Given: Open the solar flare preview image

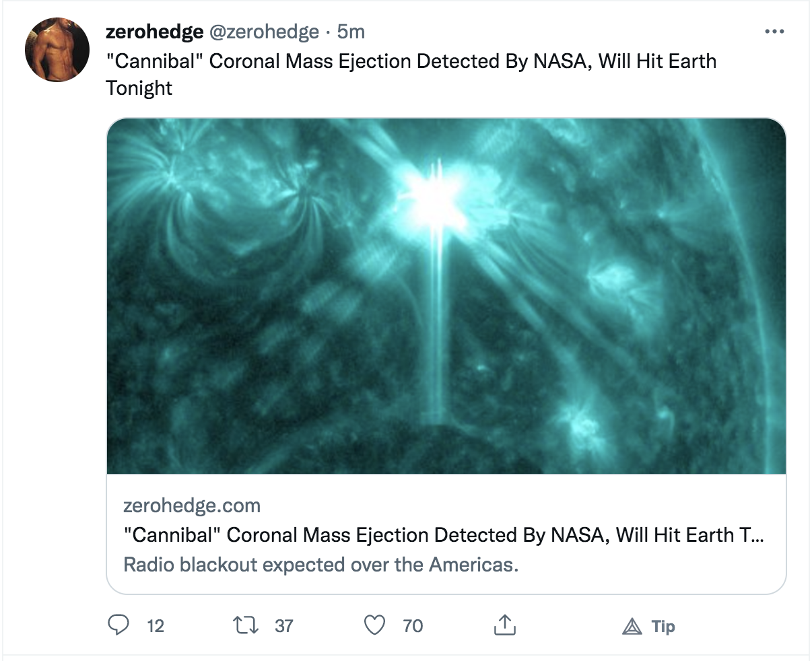Looking at the screenshot, I should click(446, 296).
